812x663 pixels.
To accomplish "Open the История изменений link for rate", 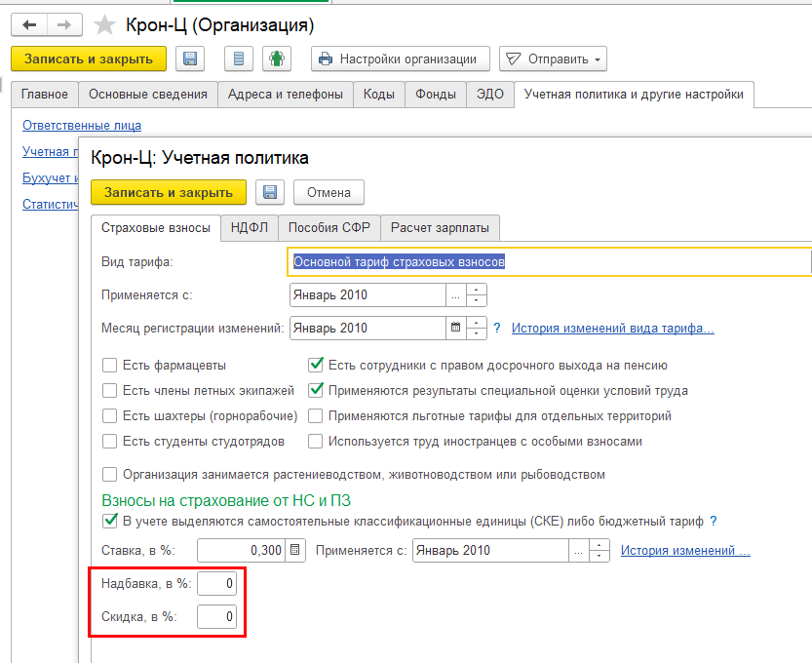I will (685, 550).
